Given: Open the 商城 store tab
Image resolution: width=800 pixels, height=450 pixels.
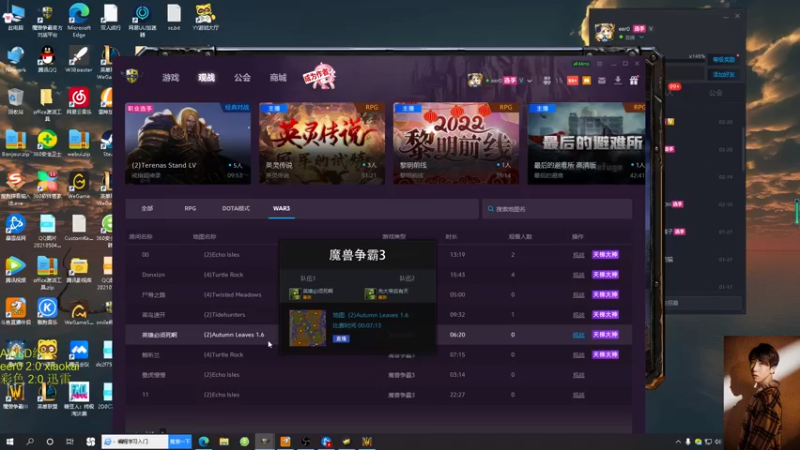Looking at the screenshot, I should coord(278,78).
